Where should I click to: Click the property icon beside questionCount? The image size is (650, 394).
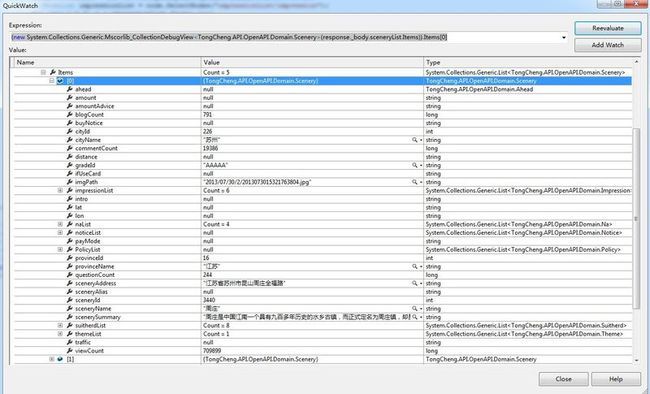tap(69, 275)
